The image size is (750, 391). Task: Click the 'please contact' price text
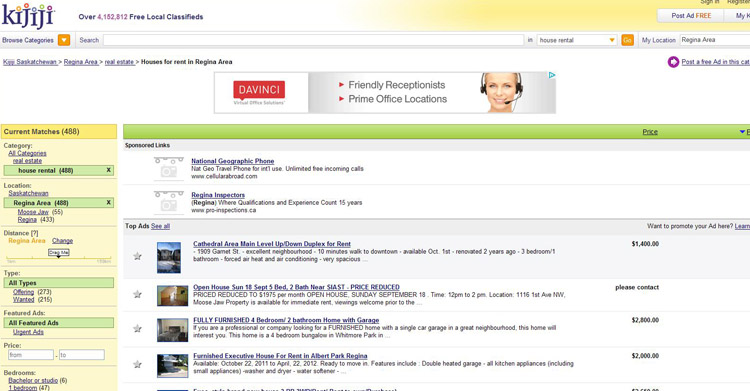tap(637, 287)
